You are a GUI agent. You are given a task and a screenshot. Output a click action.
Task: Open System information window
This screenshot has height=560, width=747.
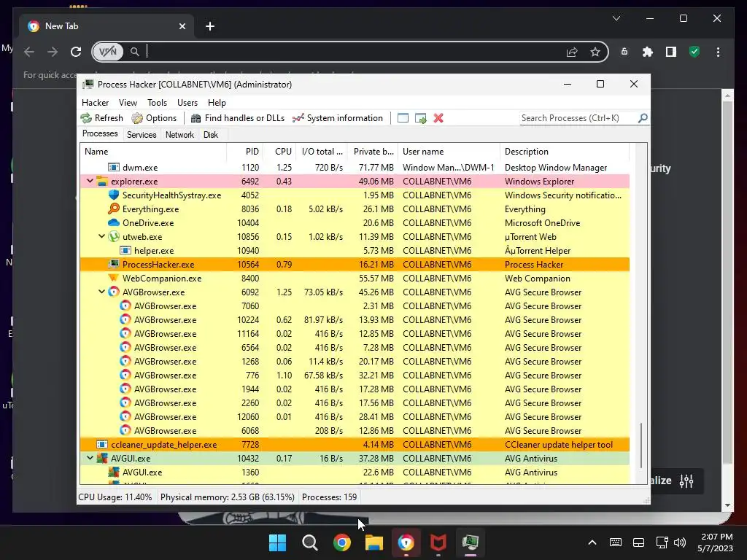337,118
